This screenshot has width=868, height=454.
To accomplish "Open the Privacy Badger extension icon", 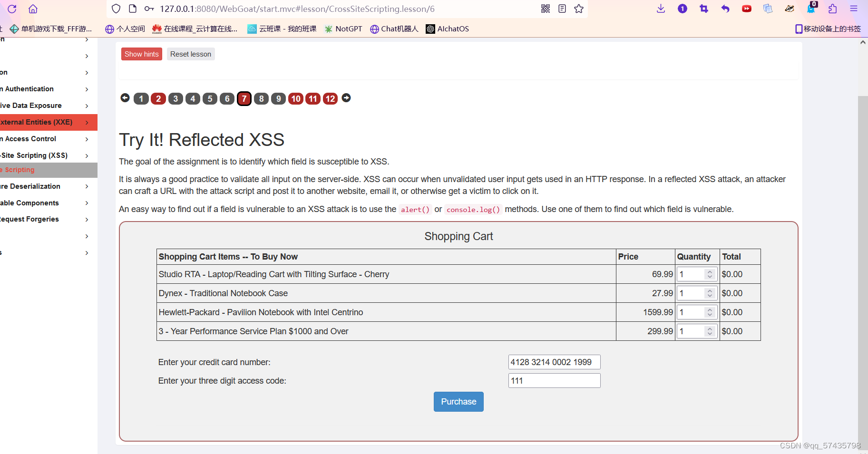I will 790,9.
